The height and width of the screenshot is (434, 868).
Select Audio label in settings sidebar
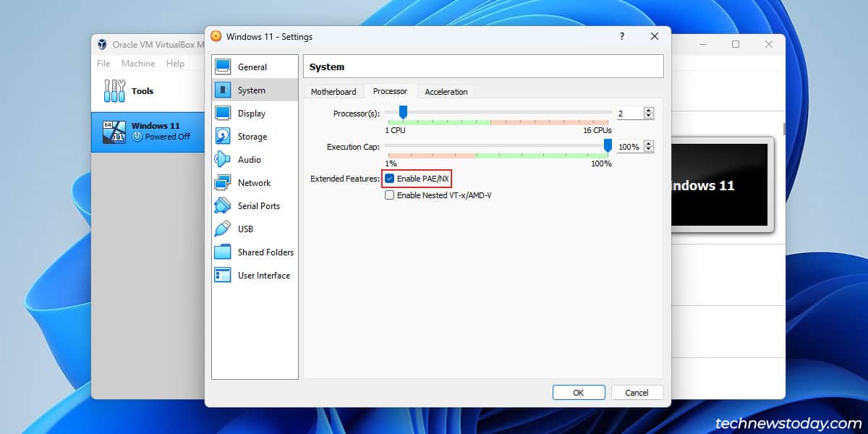point(250,160)
